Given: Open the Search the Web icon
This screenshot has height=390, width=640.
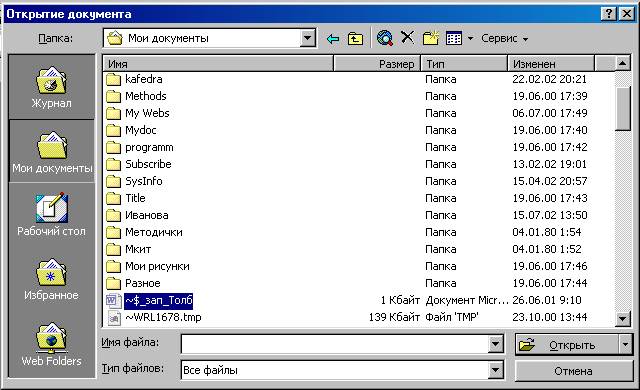Looking at the screenshot, I should coord(384,38).
